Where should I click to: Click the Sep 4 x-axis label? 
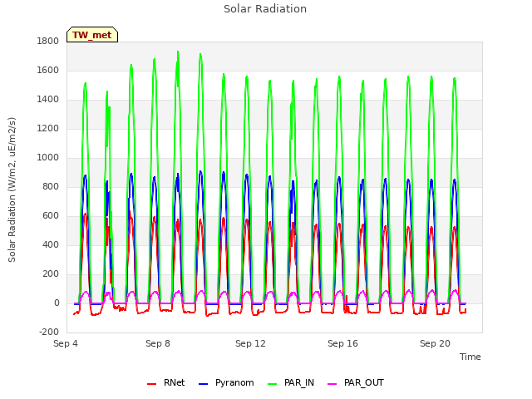point(66,343)
